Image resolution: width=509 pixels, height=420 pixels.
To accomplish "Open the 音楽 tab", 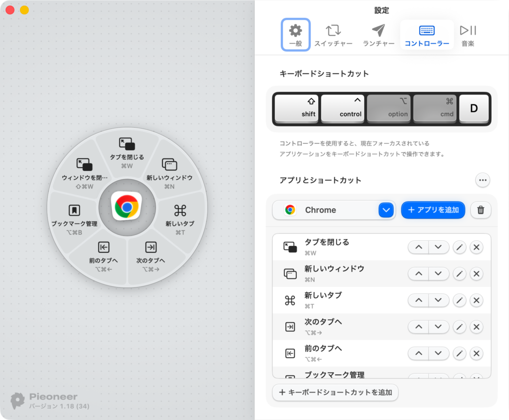I will 468,35.
